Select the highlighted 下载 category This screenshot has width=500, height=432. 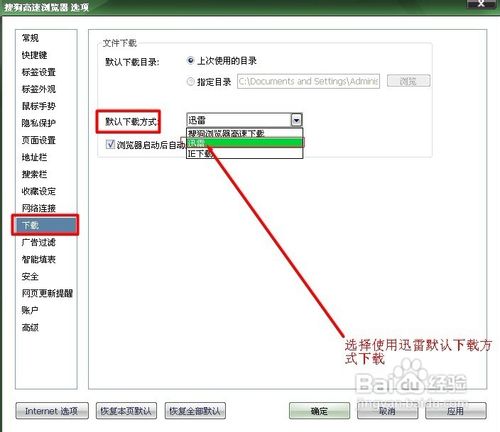pos(45,225)
